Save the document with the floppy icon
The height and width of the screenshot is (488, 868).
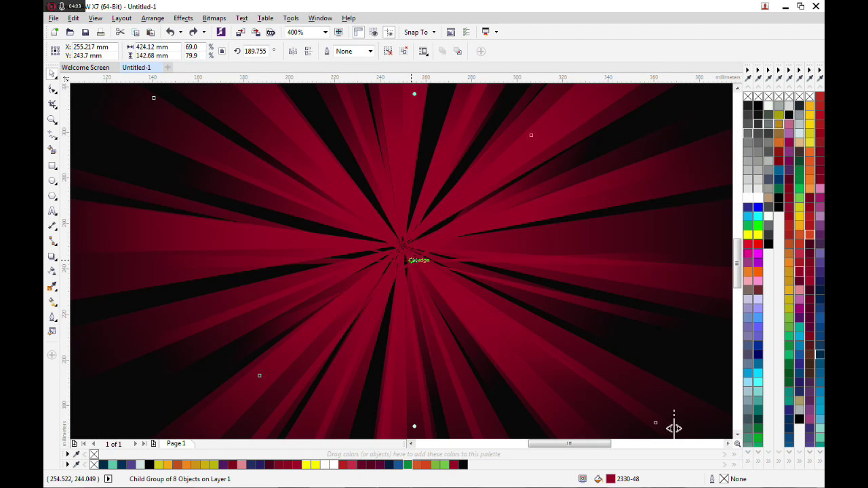[x=85, y=32]
